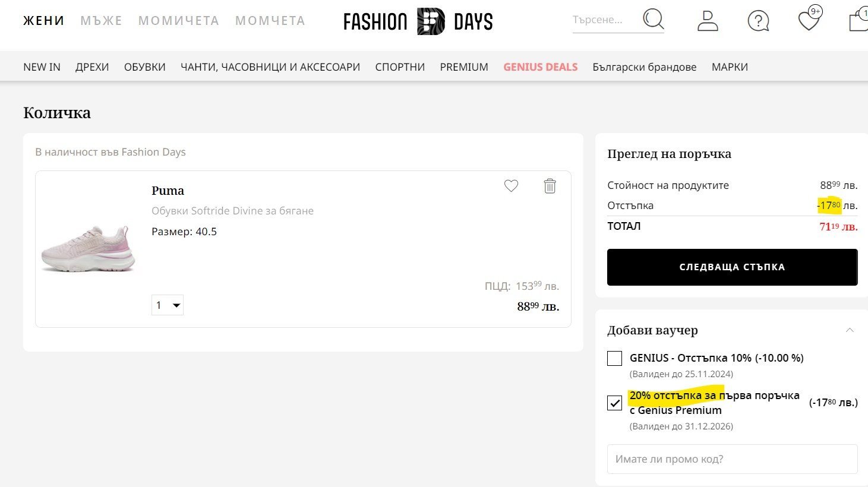Screen dimensions: 868x487
Task: Open the ОБУВКИ category menu
Action: click(144, 67)
